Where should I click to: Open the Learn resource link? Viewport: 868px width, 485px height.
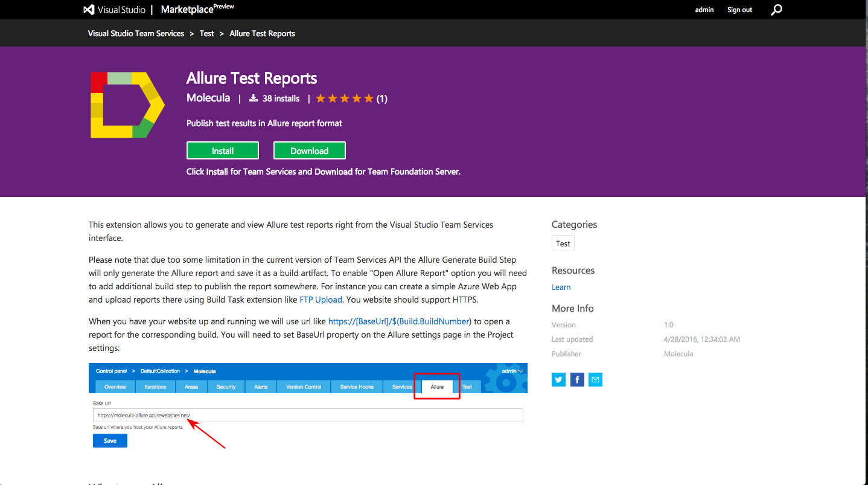click(x=561, y=287)
